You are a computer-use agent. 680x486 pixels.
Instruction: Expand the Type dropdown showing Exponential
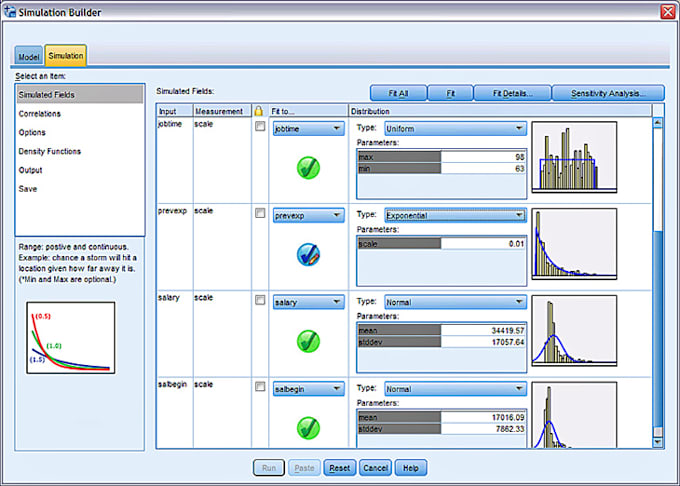(454, 214)
